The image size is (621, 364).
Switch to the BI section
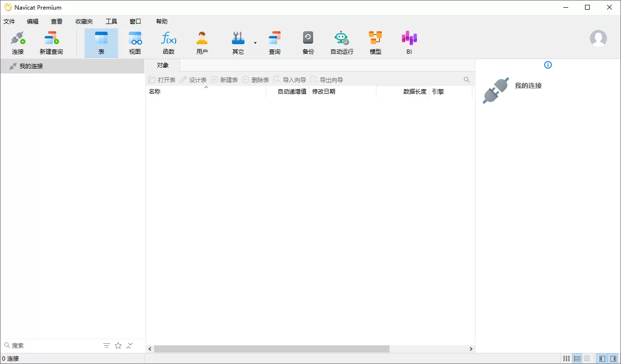pos(409,42)
